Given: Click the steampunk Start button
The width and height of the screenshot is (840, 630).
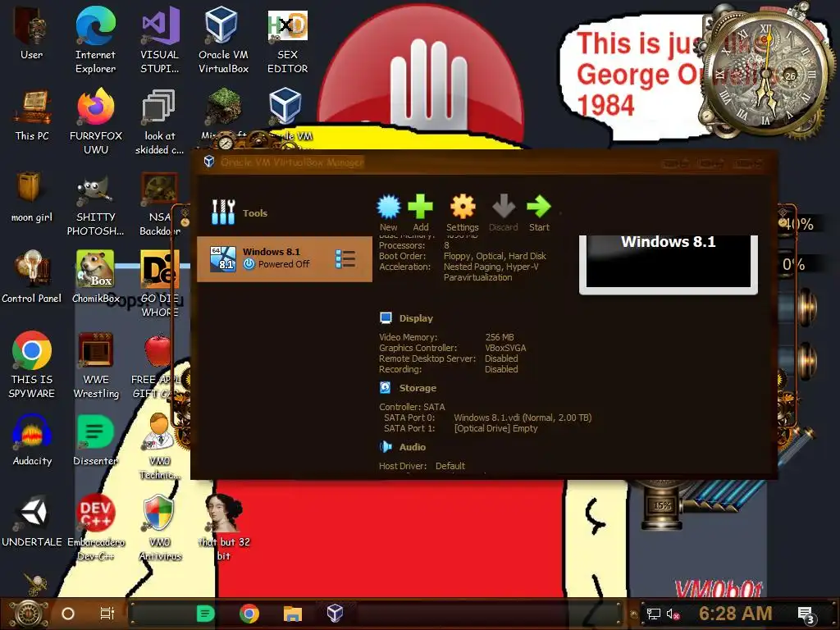Looking at the screenshot, I should coord(28,614).
